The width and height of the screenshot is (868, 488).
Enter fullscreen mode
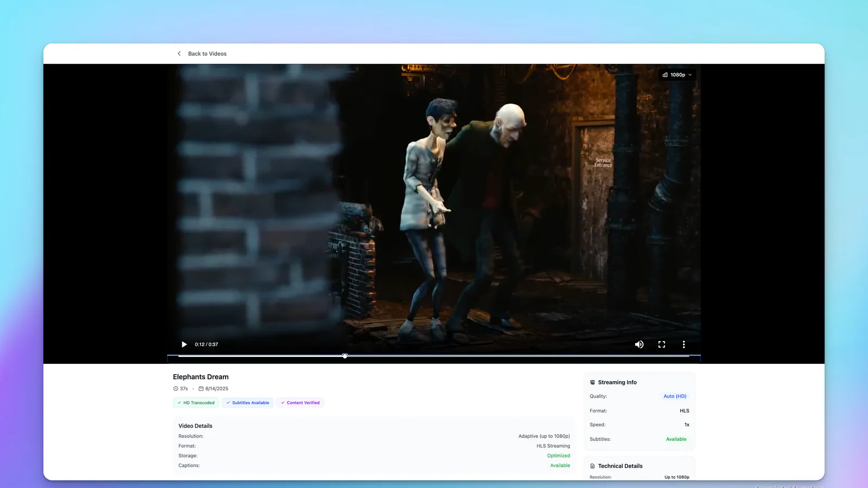pyautogui.click(x=661, y=344)
